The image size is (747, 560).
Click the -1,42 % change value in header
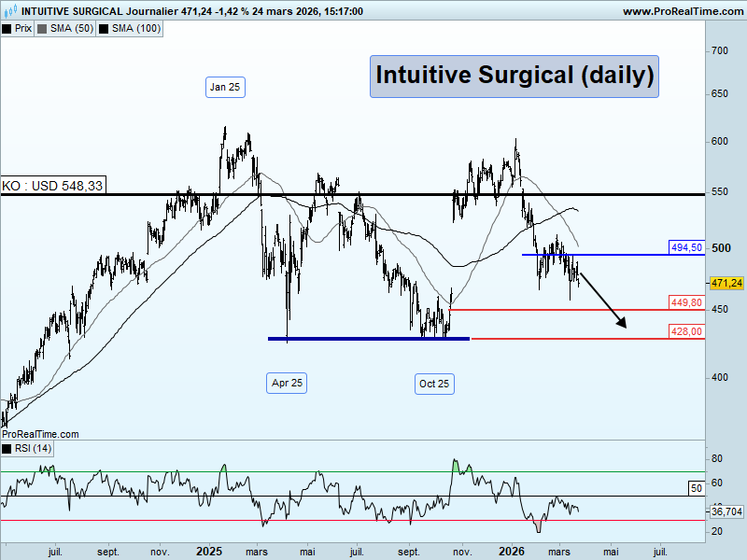click(x=232, y=11)
